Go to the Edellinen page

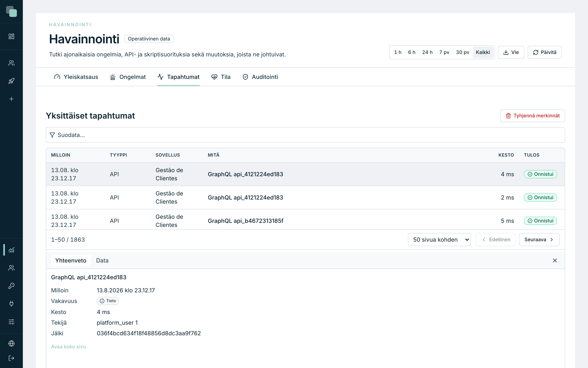[496, 240]
